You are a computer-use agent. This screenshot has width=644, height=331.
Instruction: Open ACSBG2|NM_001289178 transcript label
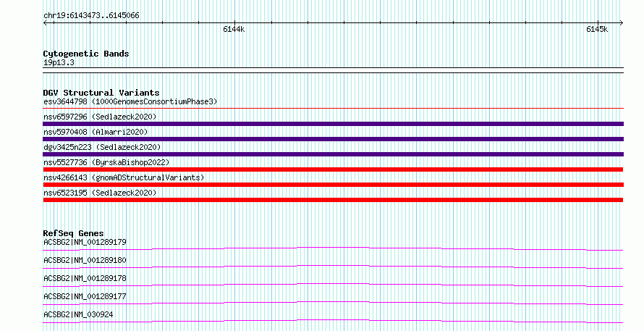pyautogui.click(x=85, y=278)
